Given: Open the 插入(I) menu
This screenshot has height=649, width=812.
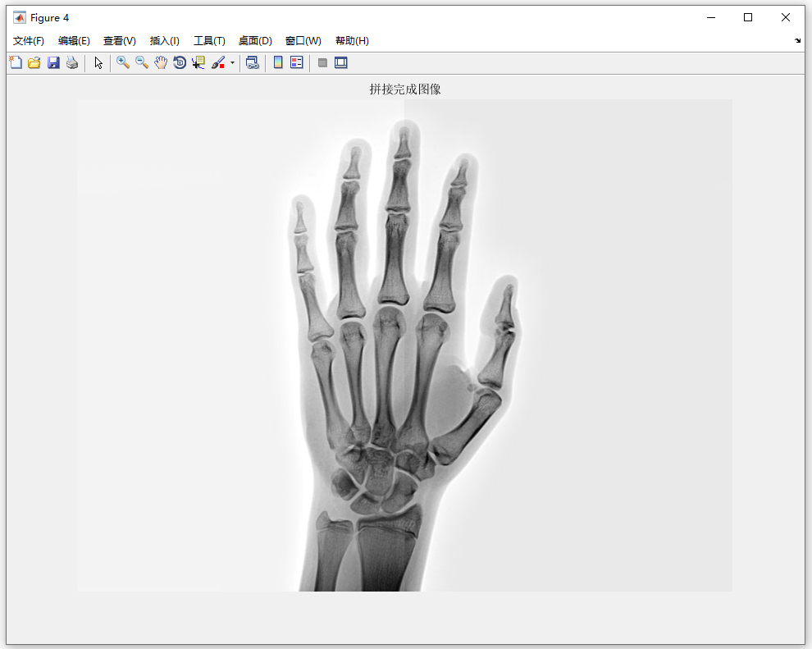Looking at the screenshot, I should (165, 40).
